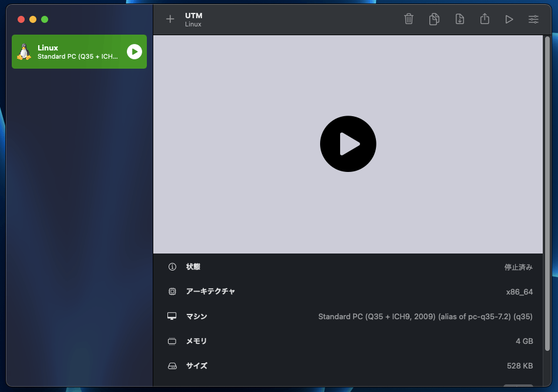Click the info icon next to 状態
Image resolution: width=558 pixels, height=392 pixels.
pos(172,266)
